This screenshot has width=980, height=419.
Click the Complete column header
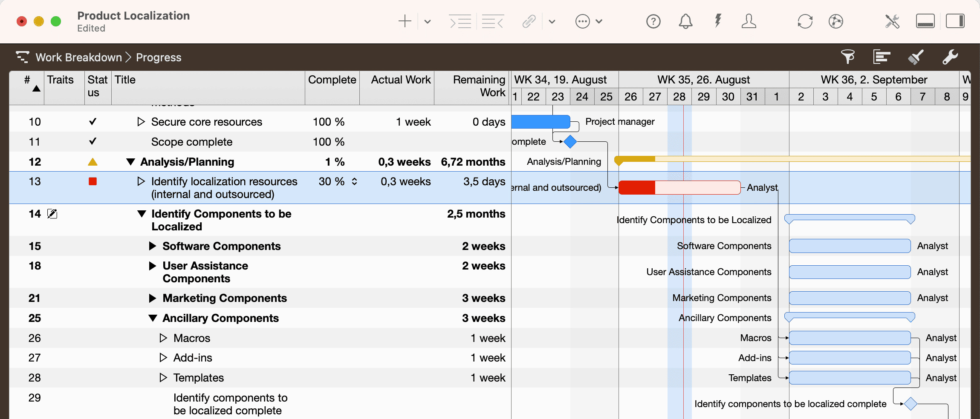[x=332, y=80]
